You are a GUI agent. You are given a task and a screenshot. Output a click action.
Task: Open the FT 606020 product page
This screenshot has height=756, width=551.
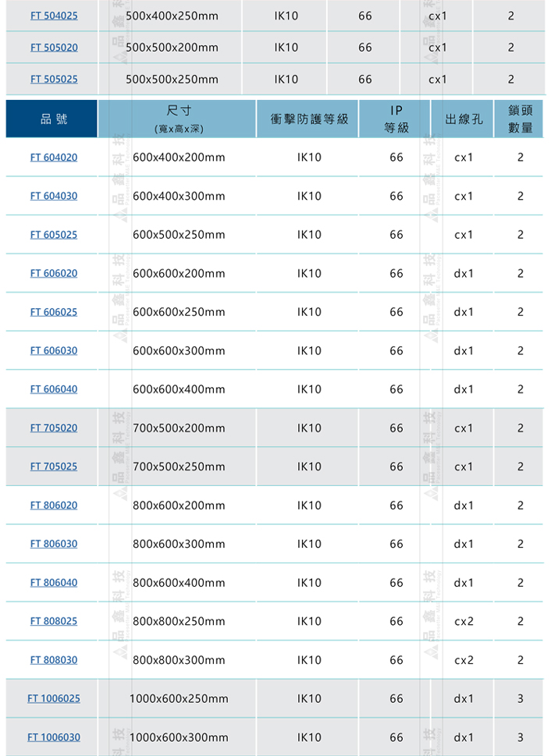[x=54, y=273]
